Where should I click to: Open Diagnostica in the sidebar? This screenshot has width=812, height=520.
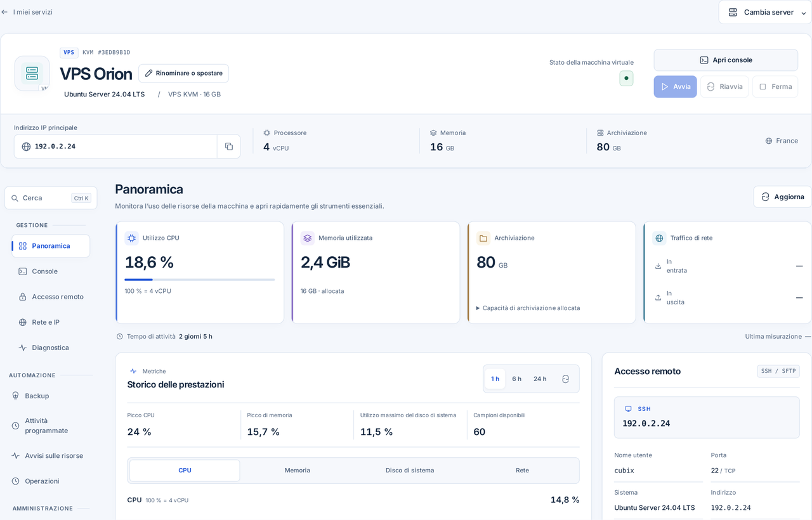51,348
